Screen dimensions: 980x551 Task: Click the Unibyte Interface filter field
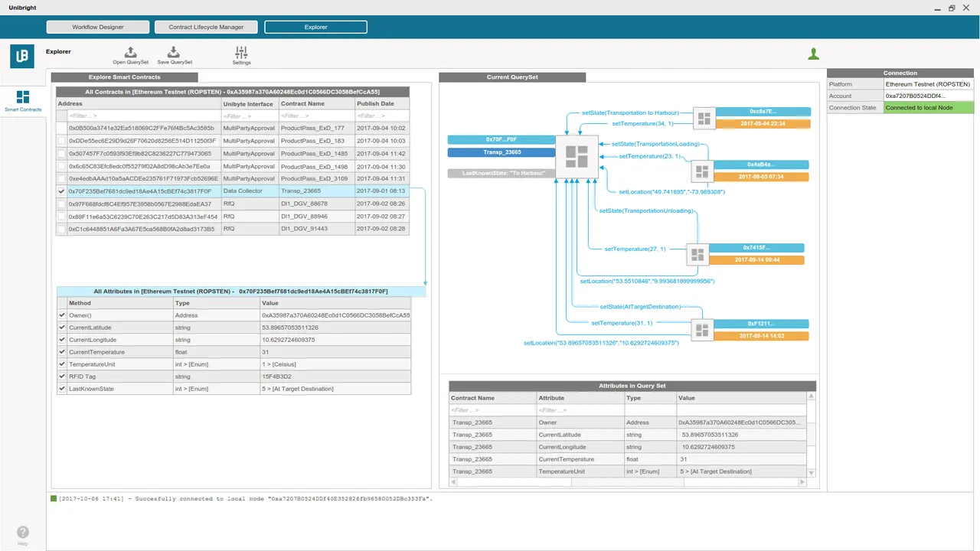click(250, 116)
